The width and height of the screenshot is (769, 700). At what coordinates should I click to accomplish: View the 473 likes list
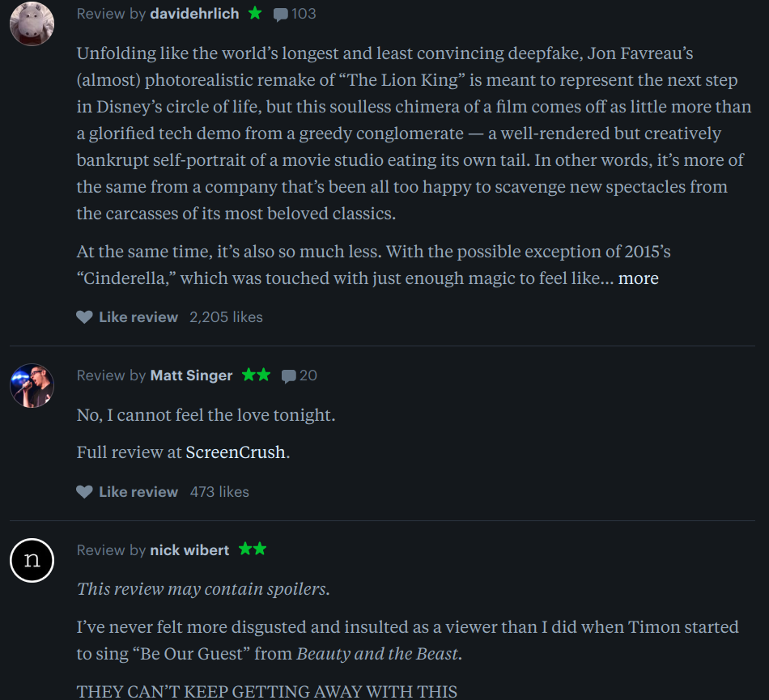pos(219,492)
